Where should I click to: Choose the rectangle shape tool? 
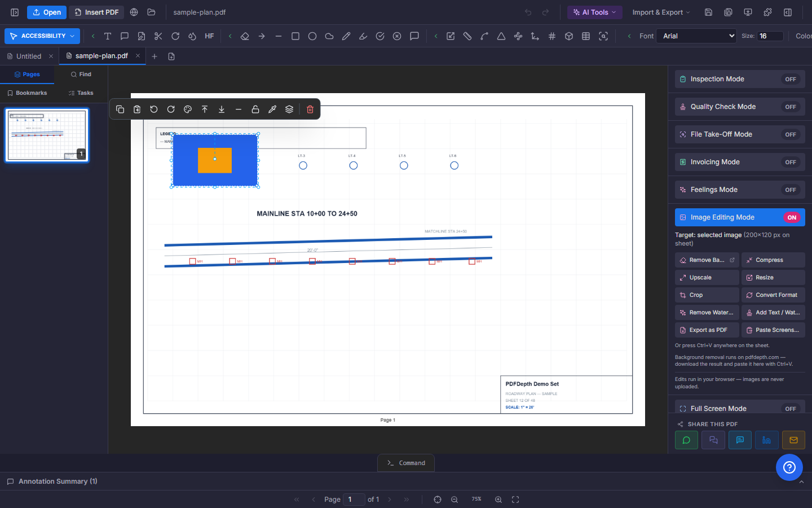[295, 36]
